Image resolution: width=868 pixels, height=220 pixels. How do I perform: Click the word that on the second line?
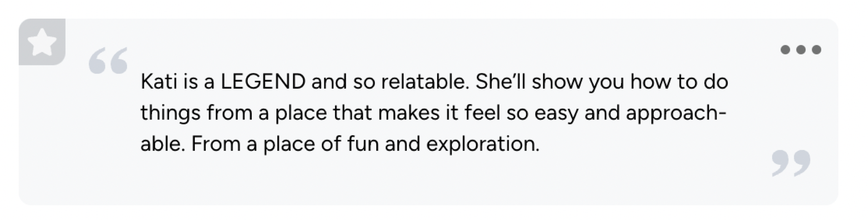[352, 113]
